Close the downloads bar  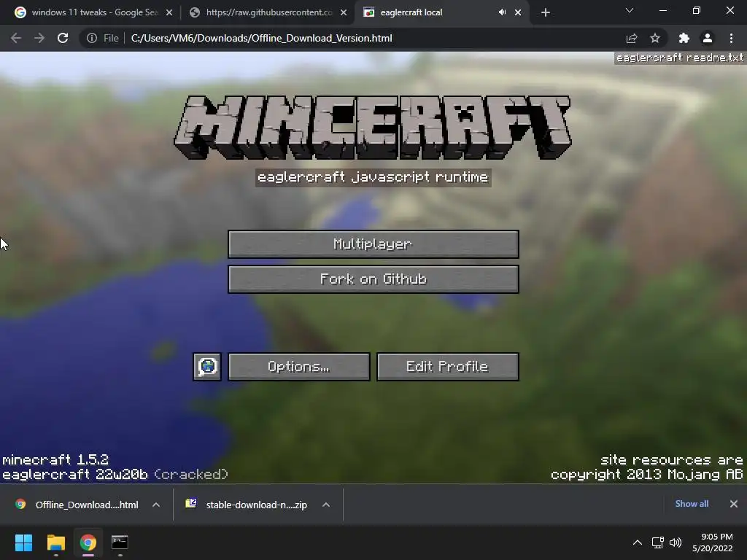pos(734,504)
